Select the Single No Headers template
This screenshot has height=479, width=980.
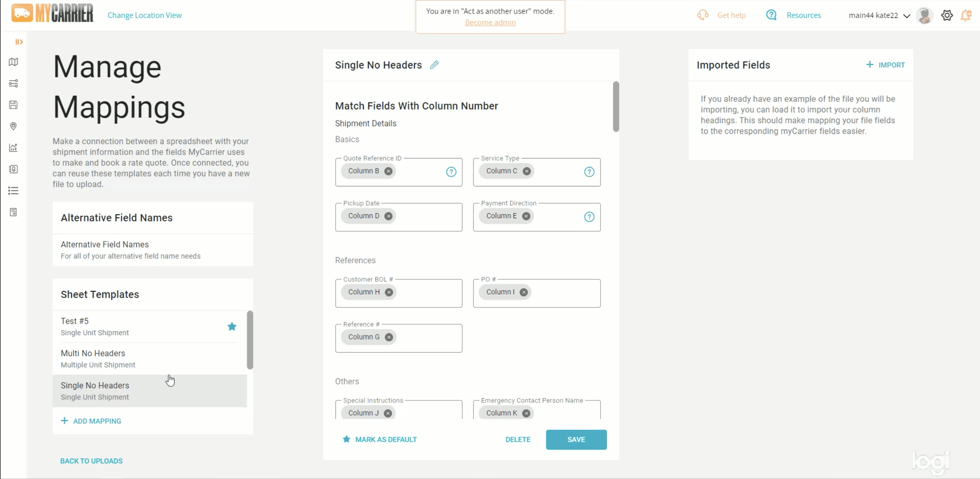coord(150,391)
